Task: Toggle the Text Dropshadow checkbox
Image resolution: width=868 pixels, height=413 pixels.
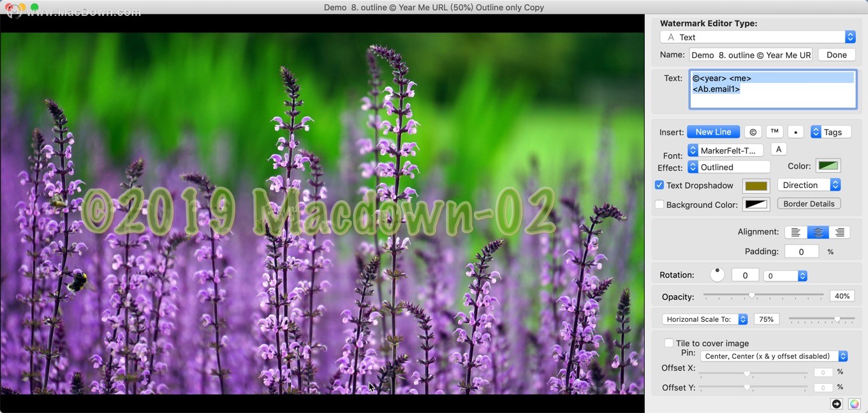Action: (659, 185)
